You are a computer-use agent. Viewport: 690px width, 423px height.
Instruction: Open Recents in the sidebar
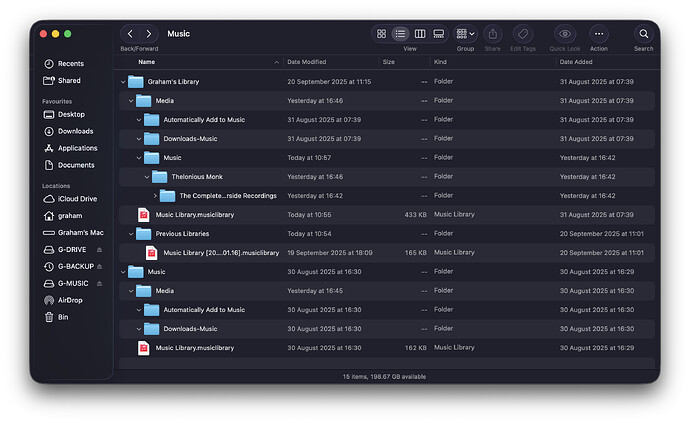click(x=64, y=64)
